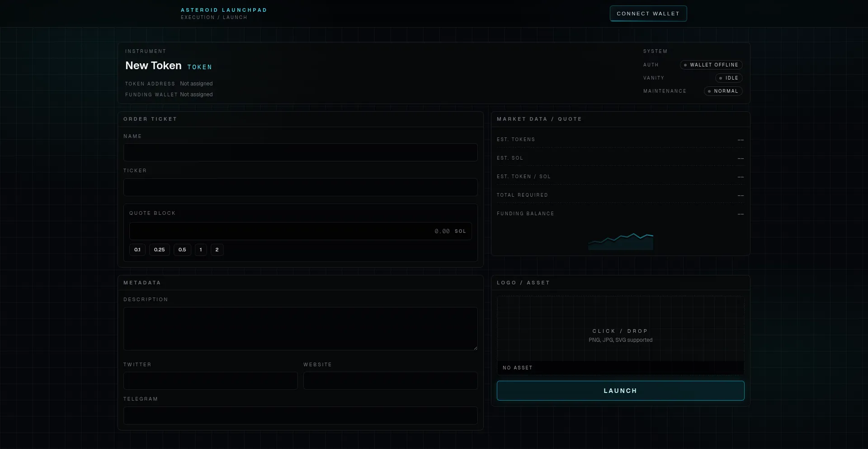Select the 0.5 SOL quick amount
This screenshot has height=449, width=868.
coord(182,250)
